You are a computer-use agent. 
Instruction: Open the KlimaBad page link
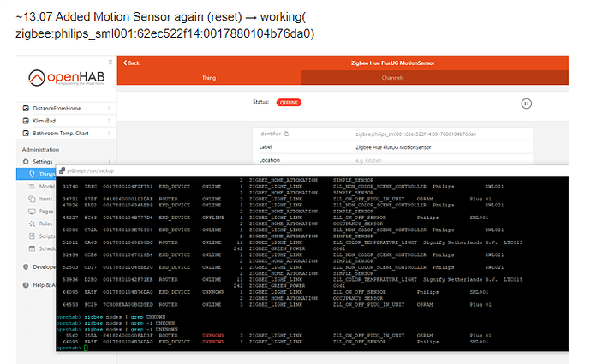pyautogui.click(x=45, y=121)
